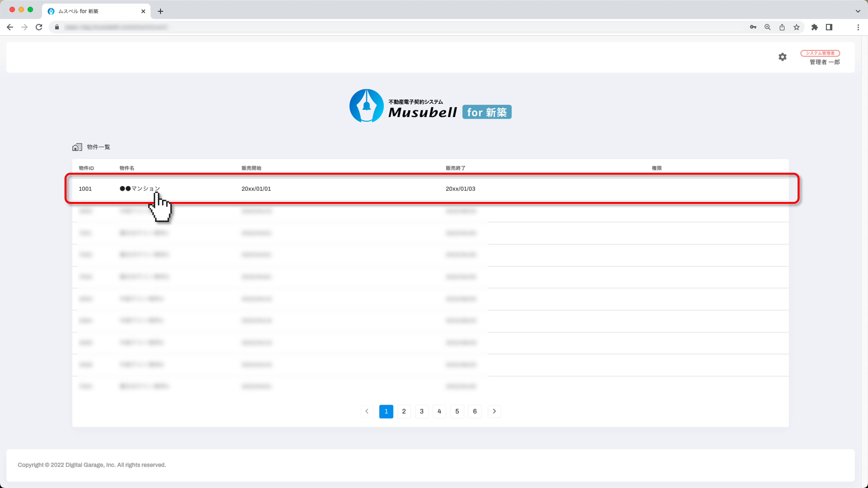Click the property list building icon
The width and height of the screenshot is (868, 488).
(x=77, y=147)
